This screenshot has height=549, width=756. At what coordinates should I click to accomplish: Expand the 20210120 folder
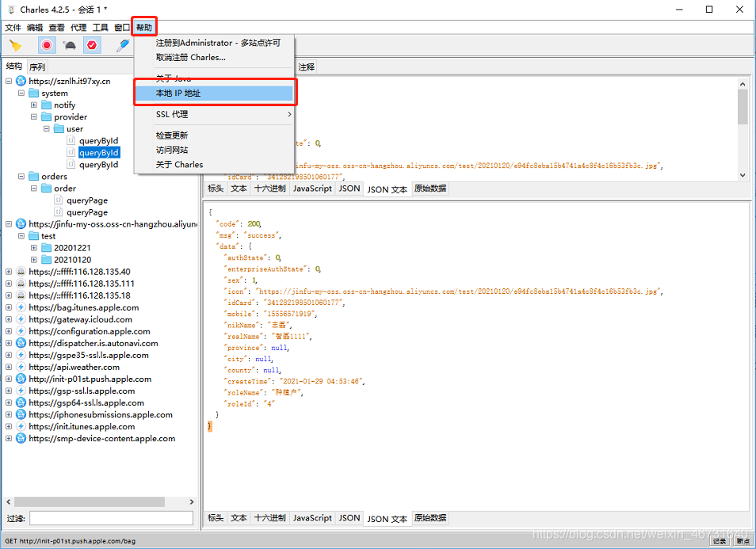pos(34,260)
